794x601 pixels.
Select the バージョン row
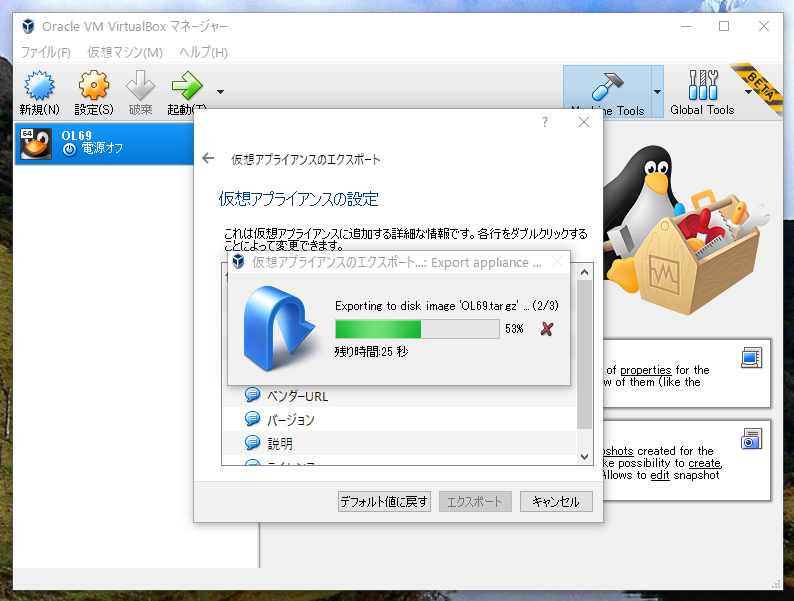click(x=399, y=419)
